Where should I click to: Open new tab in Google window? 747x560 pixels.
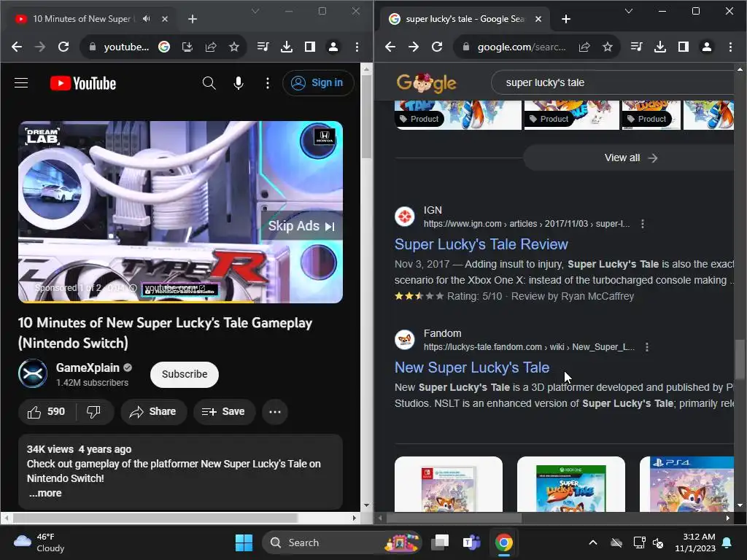(566, 19)
